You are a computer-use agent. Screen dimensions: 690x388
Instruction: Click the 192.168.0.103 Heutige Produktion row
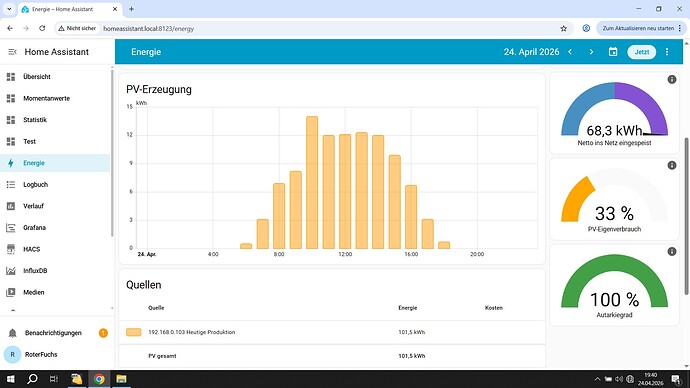coord(332,332)
